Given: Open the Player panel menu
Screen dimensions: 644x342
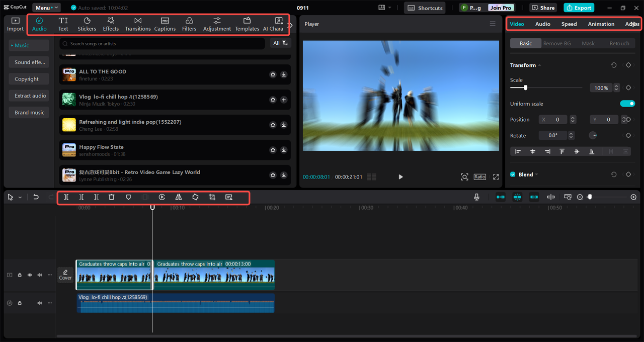Looking at the screenshot, I should (493, 24).
